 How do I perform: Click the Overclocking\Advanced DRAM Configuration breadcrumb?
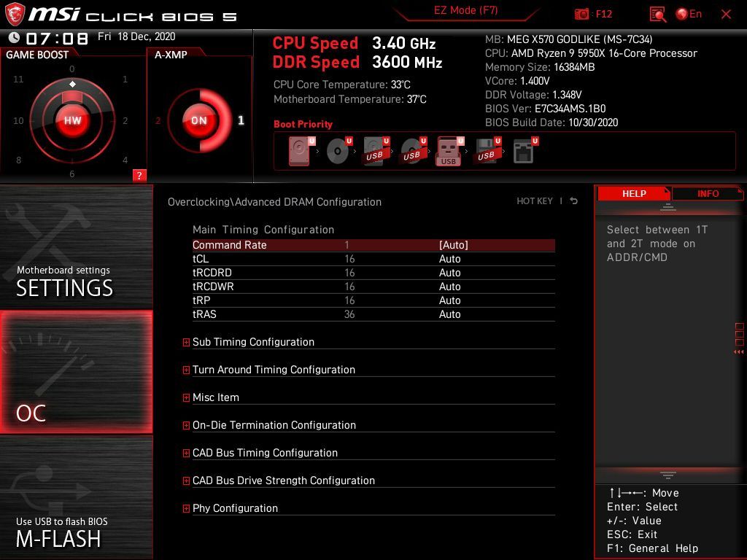[x=274, y=202]
